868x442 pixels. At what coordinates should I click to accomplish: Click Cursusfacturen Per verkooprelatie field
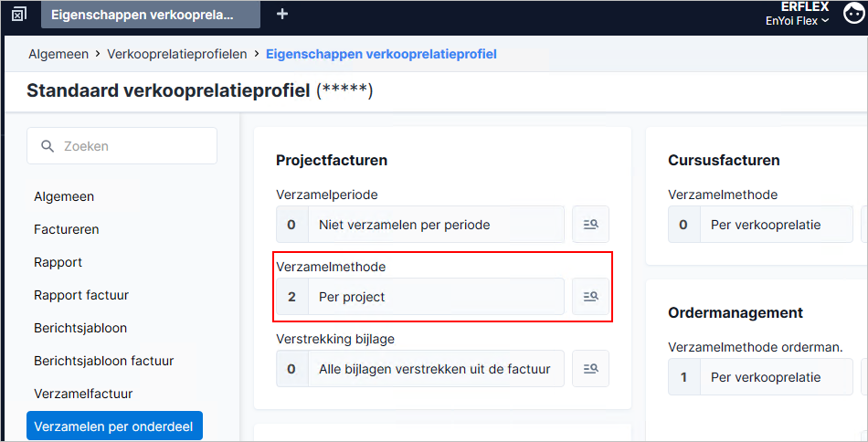tap(760, 225)
